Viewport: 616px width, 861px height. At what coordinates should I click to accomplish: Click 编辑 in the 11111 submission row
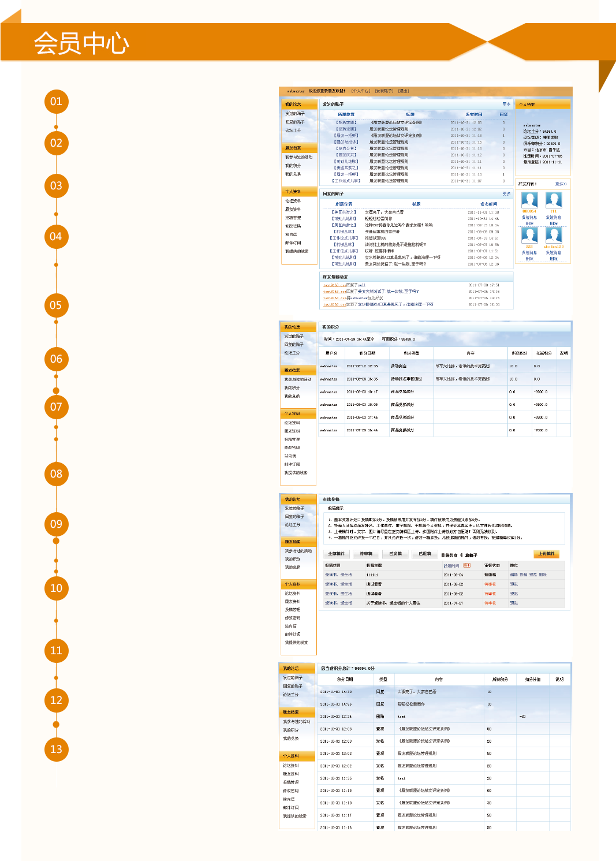click(x=514, y=575)
